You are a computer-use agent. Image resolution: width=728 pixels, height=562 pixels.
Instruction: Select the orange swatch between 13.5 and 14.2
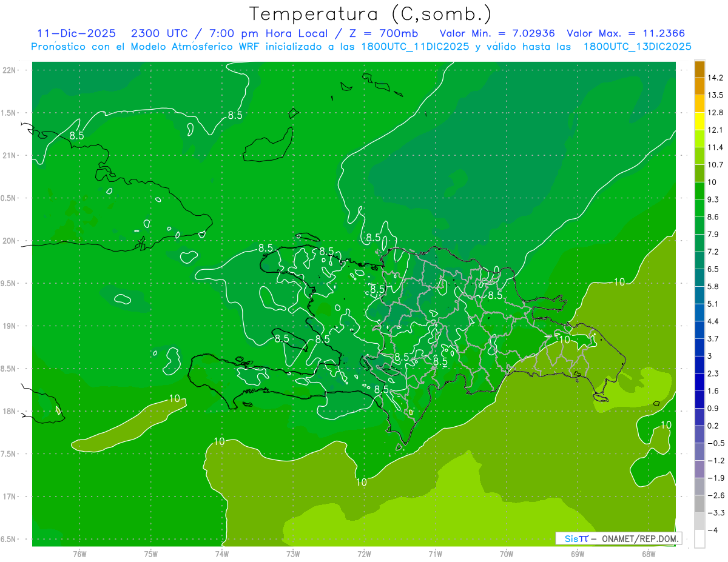[699, 86]
